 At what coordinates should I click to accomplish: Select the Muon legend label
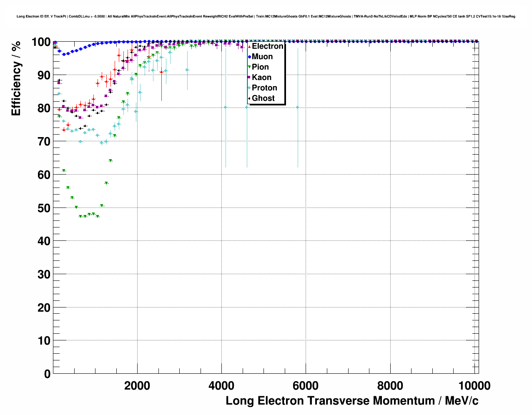262,57
